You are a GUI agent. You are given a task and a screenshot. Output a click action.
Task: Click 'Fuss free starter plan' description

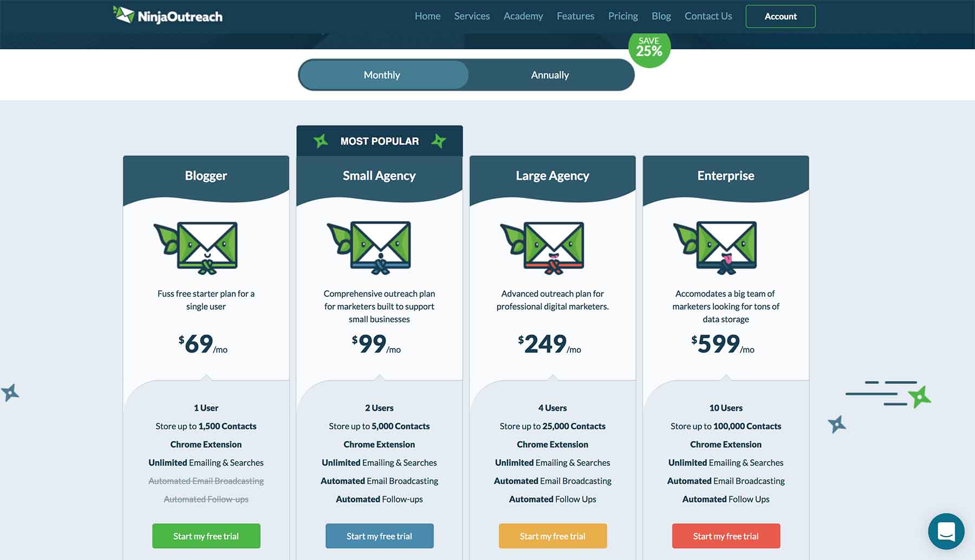coord(206,300)
